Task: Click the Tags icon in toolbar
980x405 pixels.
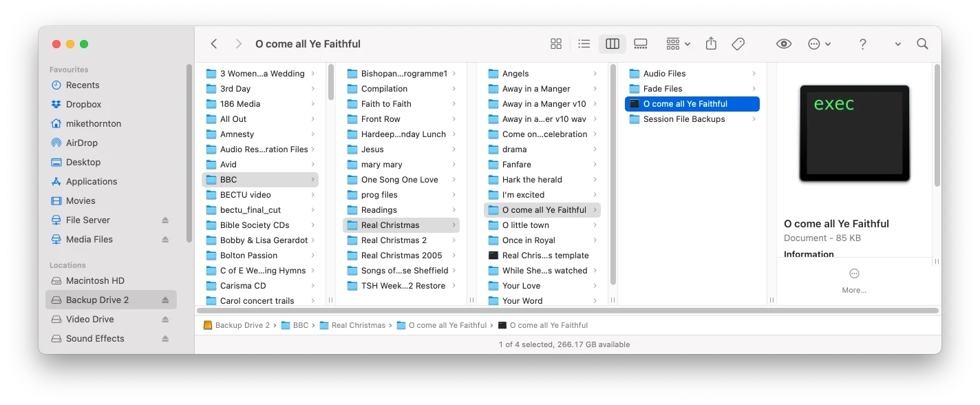Action: click(738, 44)
